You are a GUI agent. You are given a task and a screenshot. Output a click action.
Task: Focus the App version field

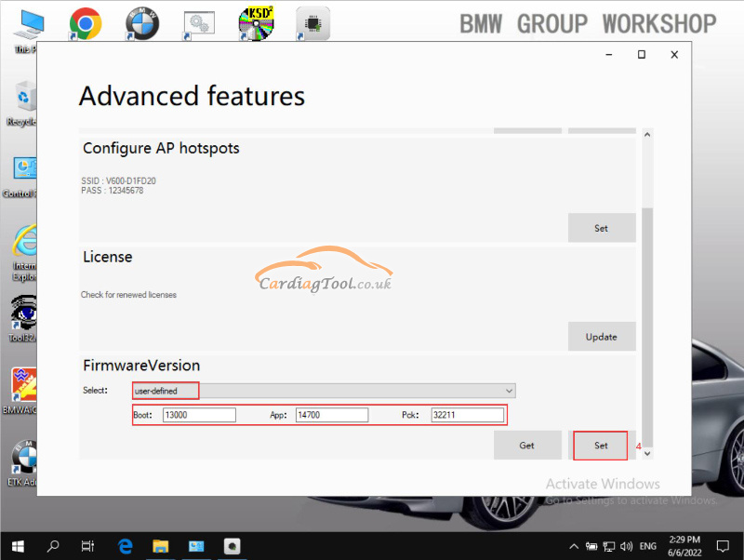(330, 415)
